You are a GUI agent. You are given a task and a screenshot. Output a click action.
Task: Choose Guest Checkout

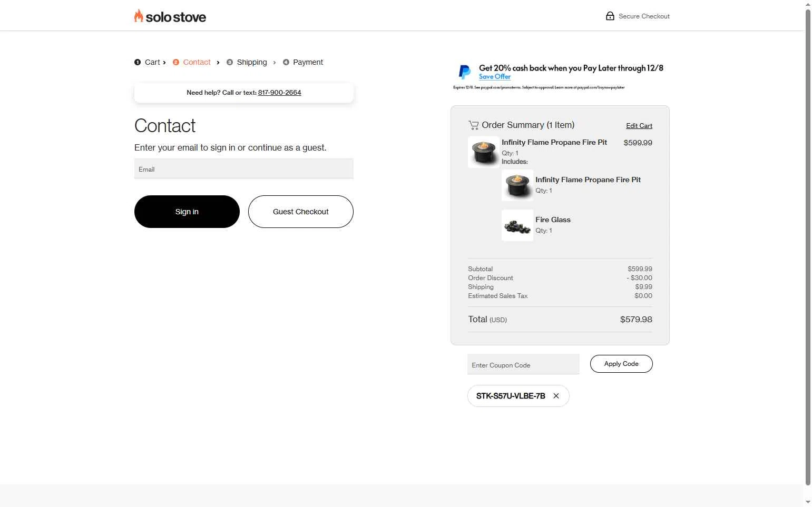coord(301,212)
